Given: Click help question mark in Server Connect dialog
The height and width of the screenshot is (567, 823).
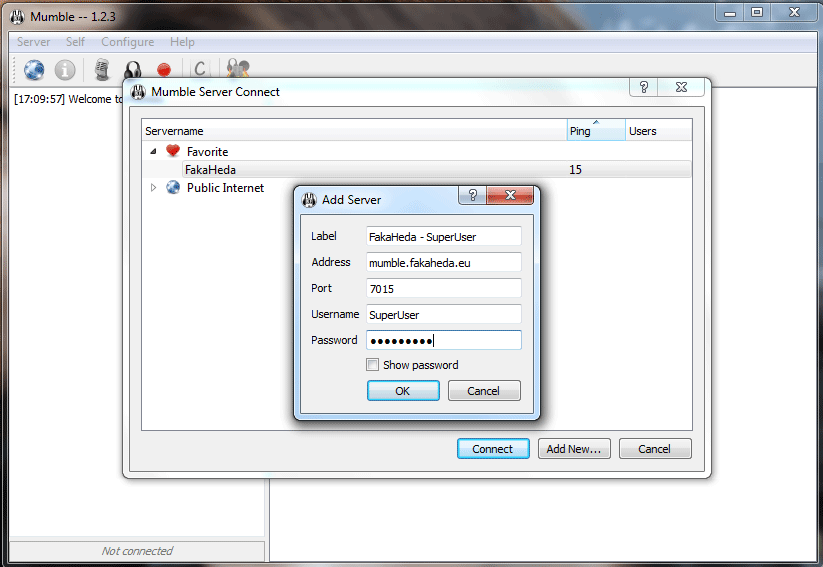Looking at the screenshot, I should click(644, 87).
